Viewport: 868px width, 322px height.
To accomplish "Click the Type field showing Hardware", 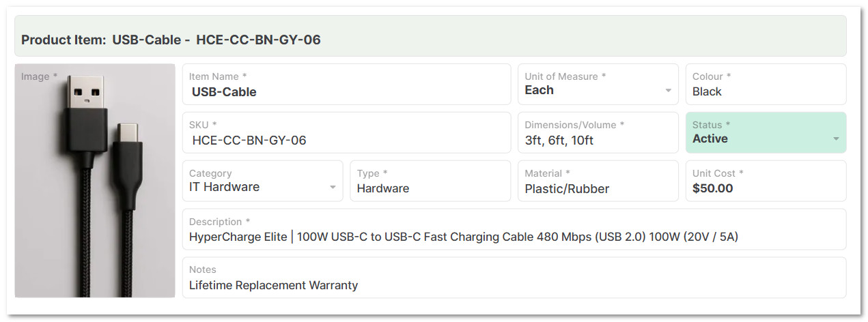I will click(430, 188).
